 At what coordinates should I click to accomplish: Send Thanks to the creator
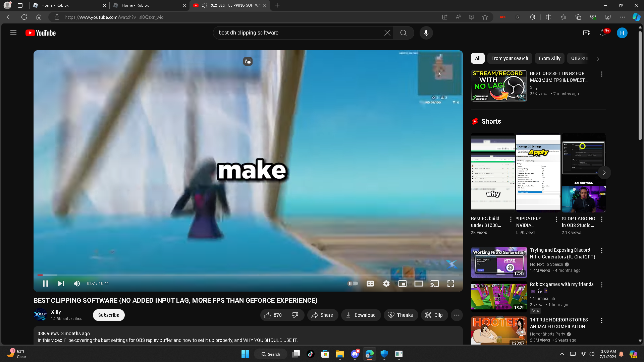click(x=400, y=315)
